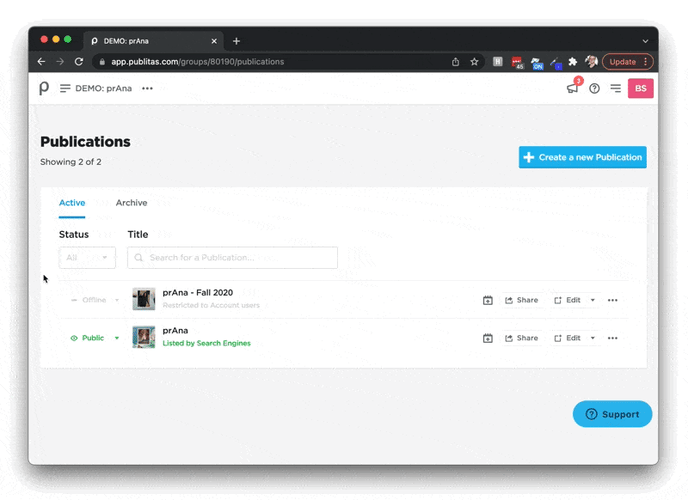This screenshot has width=688, height=500.
Task: Click the Publitas logo icon
Action: point(44,88)
